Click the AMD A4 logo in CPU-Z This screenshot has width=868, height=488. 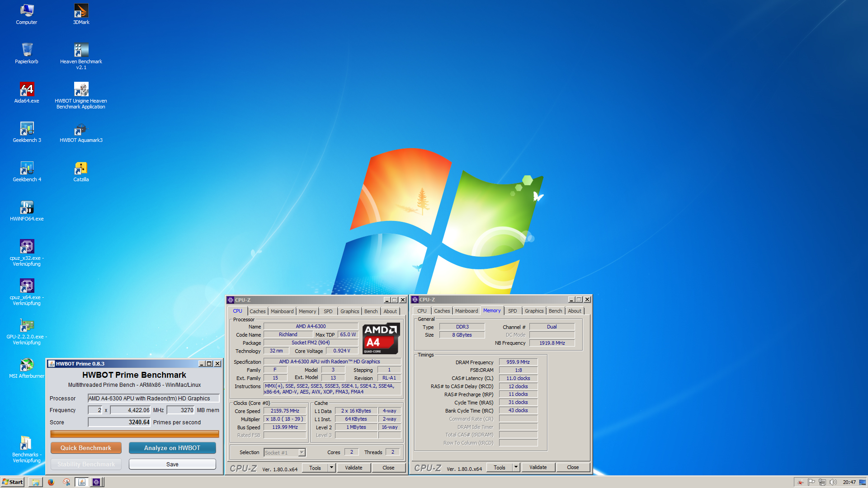point(381,338)
